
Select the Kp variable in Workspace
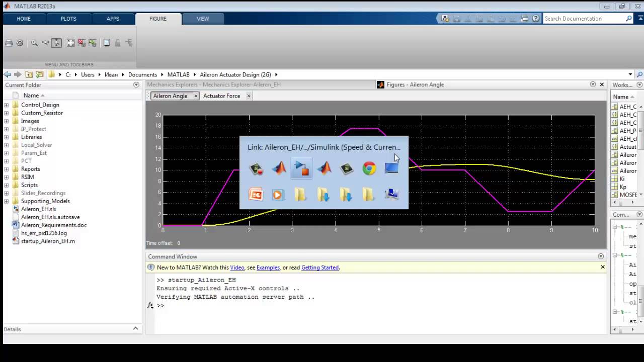(623, 187)
